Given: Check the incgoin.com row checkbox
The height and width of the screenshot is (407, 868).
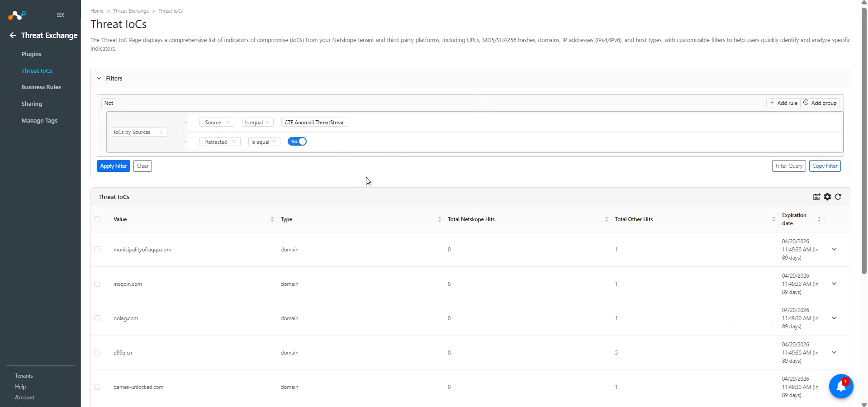Looking at the screenshot, I should (97, 284).
